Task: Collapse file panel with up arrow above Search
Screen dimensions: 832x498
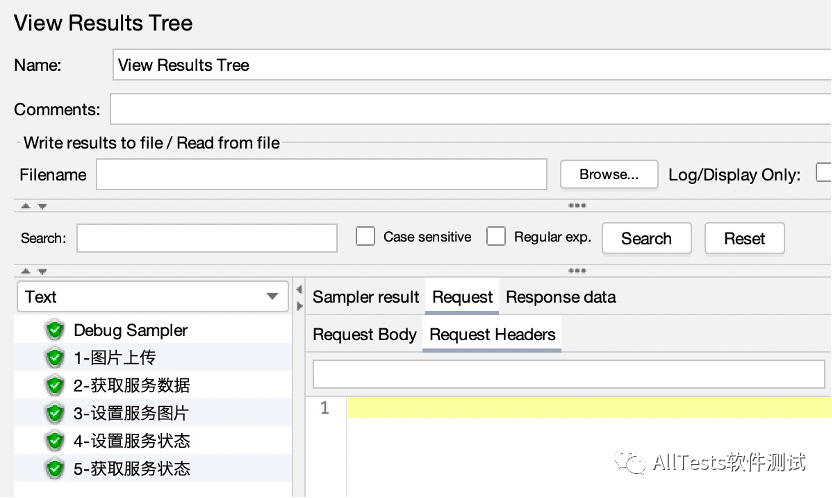Action: click(25, 206)
